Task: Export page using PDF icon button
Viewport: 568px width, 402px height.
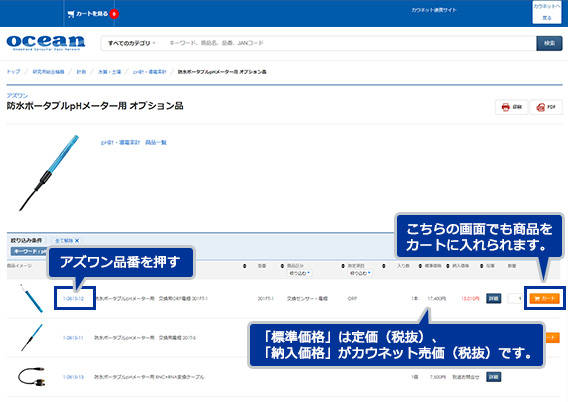Action: coord(546,107)
